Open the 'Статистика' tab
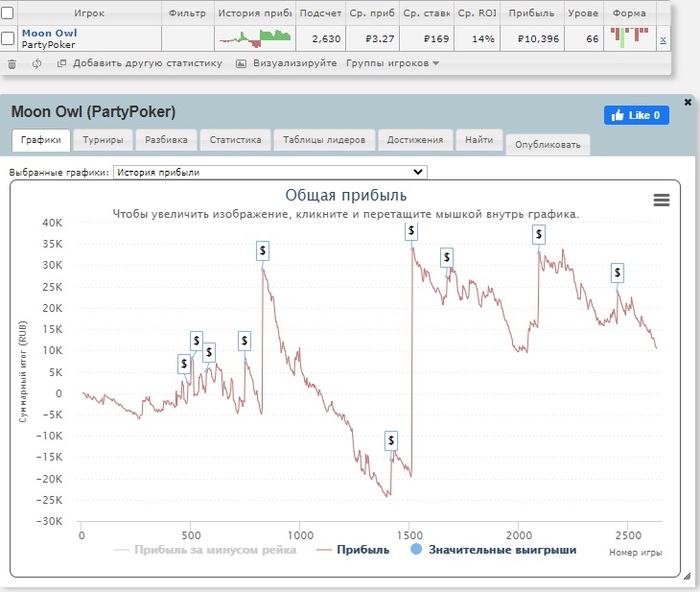Image resolution: width=700 pixels, height=592 pixels. 235,140
